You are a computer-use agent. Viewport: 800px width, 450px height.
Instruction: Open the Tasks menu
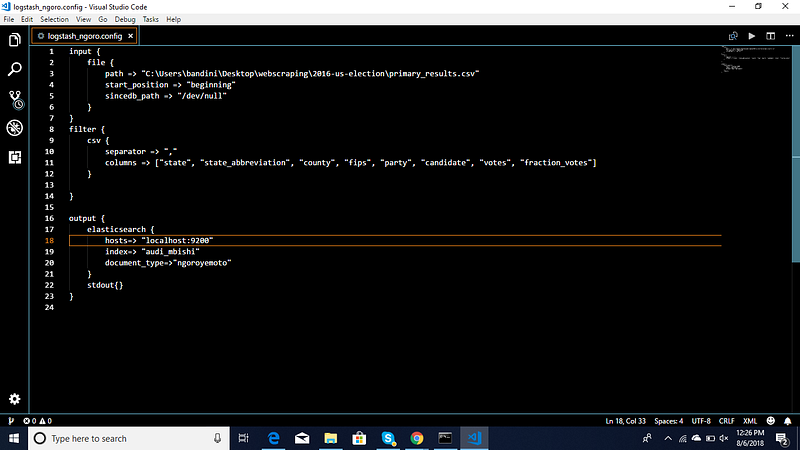[151, 19]
